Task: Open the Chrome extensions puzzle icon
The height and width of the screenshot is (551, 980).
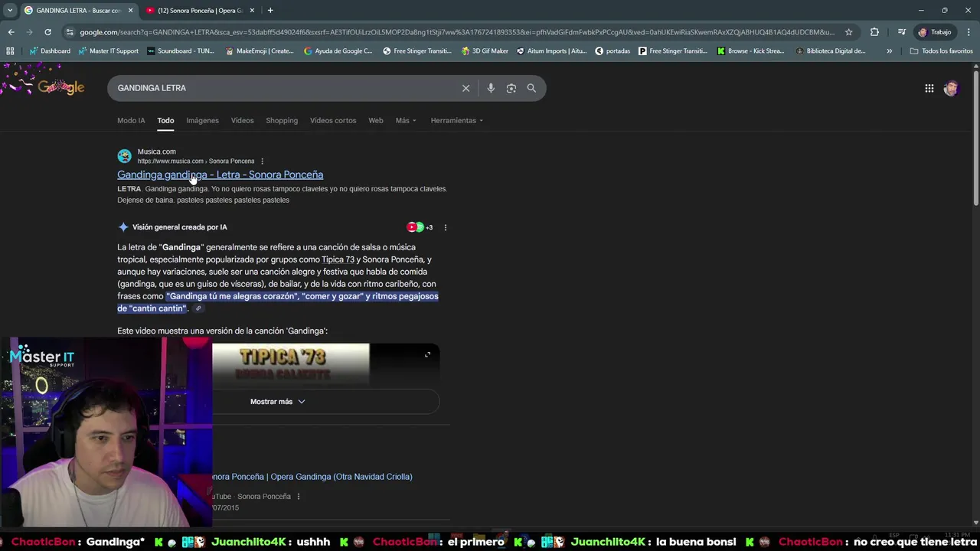Action: [874, 32]
